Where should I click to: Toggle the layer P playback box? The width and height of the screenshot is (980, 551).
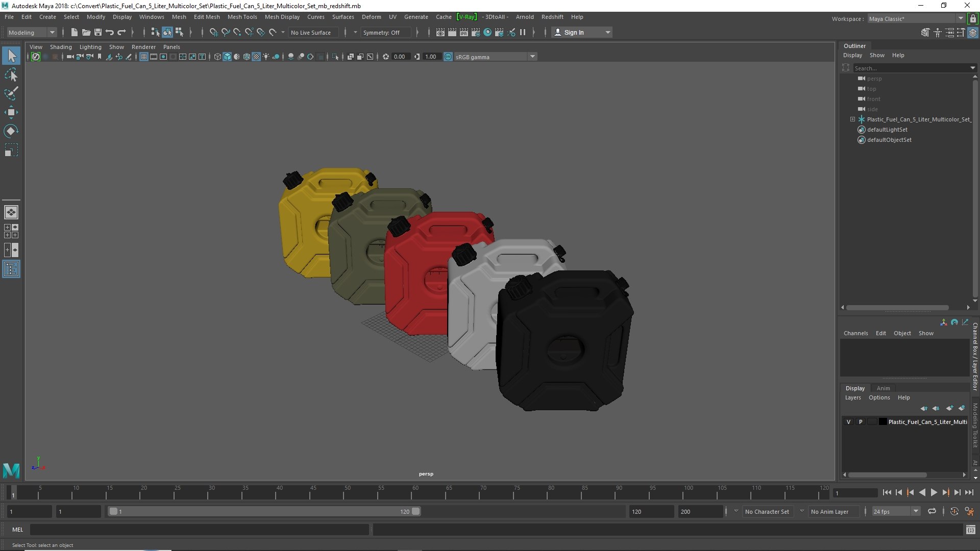[861, 422]
